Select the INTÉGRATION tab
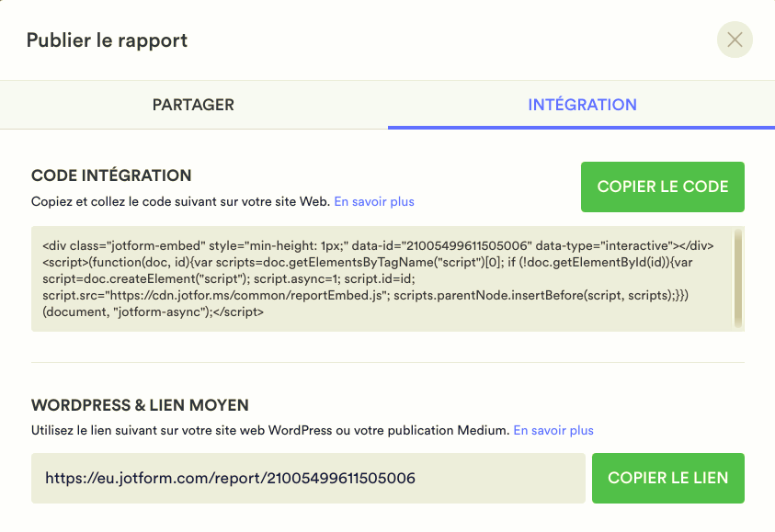Image resolution: width=775 pixels, height=532 pixels. 582,105
